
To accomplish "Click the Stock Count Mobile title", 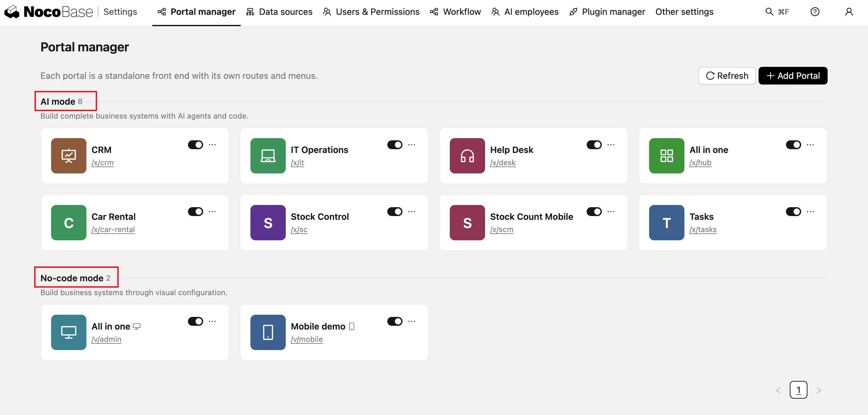I will [x=531, y=217].
